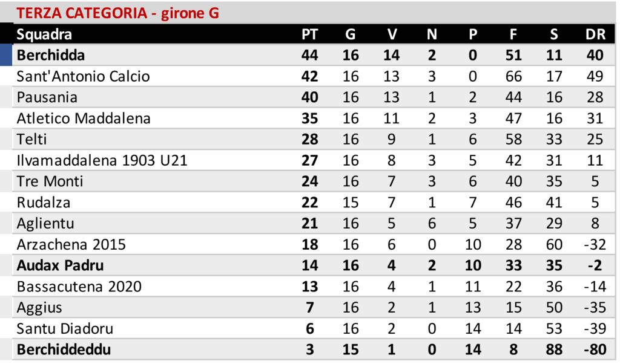Select the Berchidda team name
Image resolution: width=620 pixels, height=364 pixels.
[51, 56]
